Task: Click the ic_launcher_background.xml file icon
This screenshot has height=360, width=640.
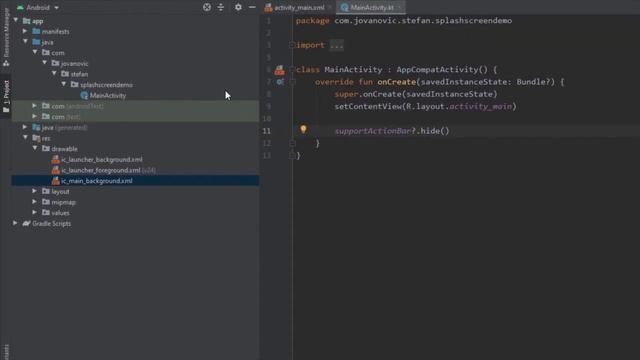Action: click(56, 160)
